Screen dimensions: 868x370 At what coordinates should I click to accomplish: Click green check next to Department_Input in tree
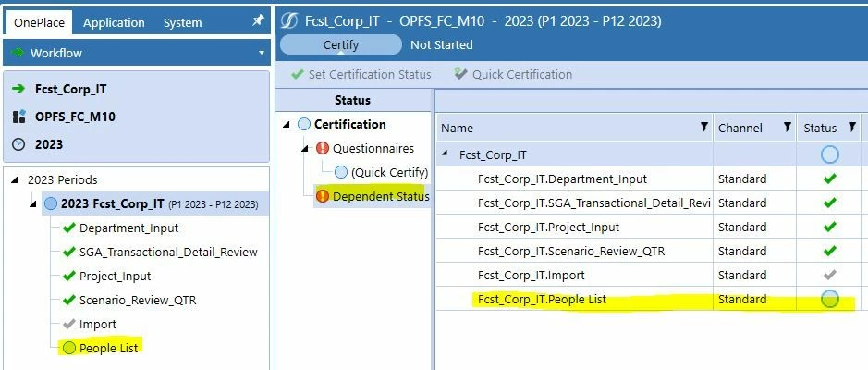(x=69, y=228)
